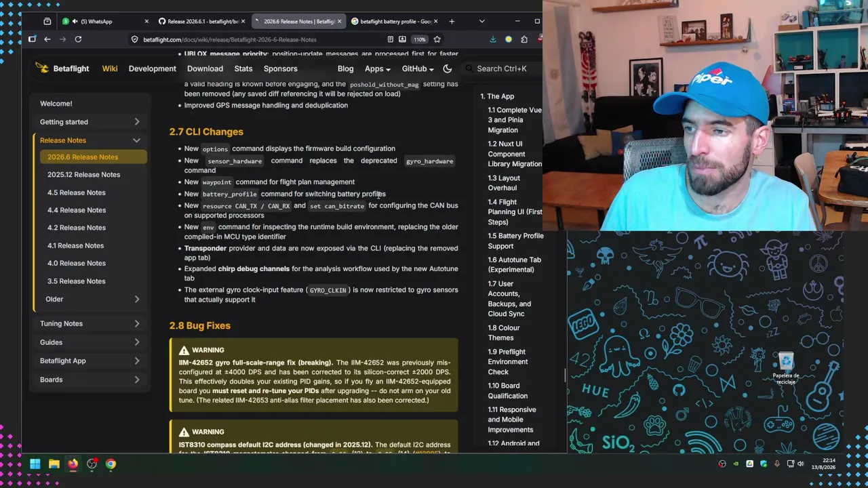Expand the Betaflight App sidebar section
Image resolution: width=868 pixels, height=488 pixels.
(90, 361)
